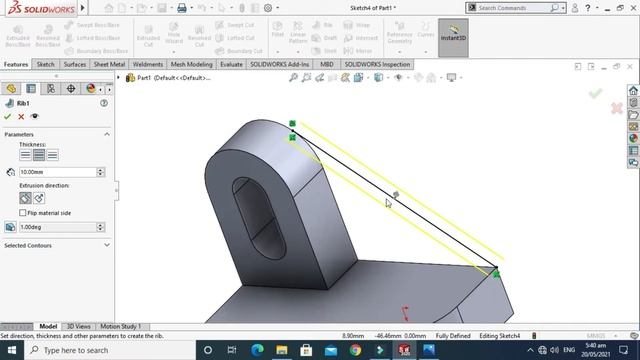This screenshot has height=360, width=640.
Task: Expand the Part1 flyout design tree
Action: 118,78
